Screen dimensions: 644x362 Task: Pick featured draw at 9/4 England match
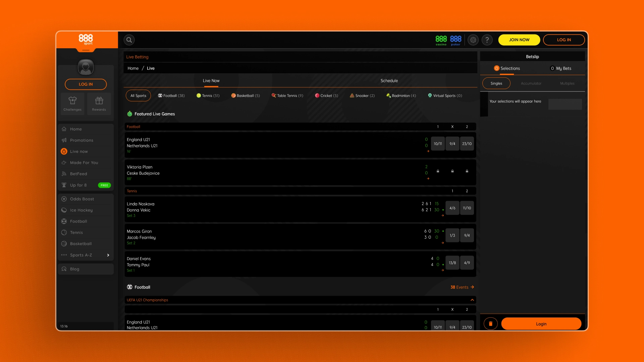(452, 144)
